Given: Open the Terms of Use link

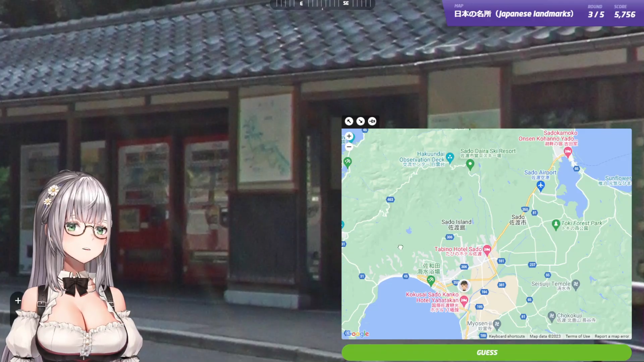Looking at the screenshot, I should coord(577,336).
